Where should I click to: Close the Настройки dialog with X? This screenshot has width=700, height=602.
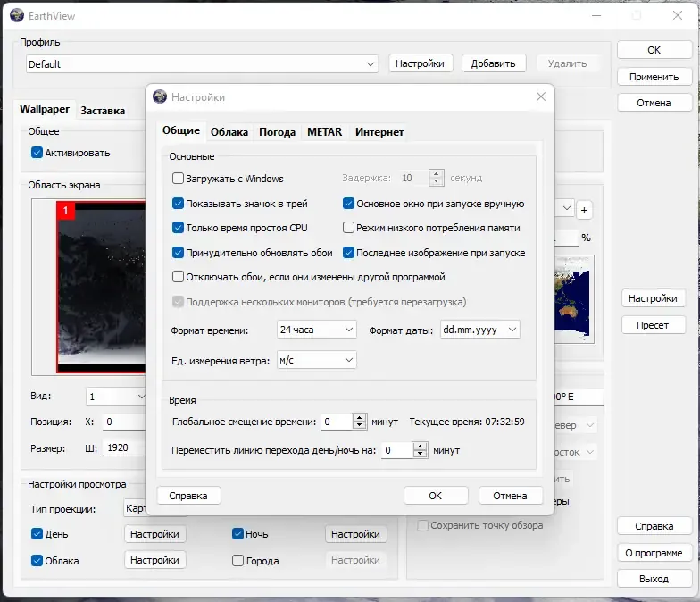(x=541, y=96)
